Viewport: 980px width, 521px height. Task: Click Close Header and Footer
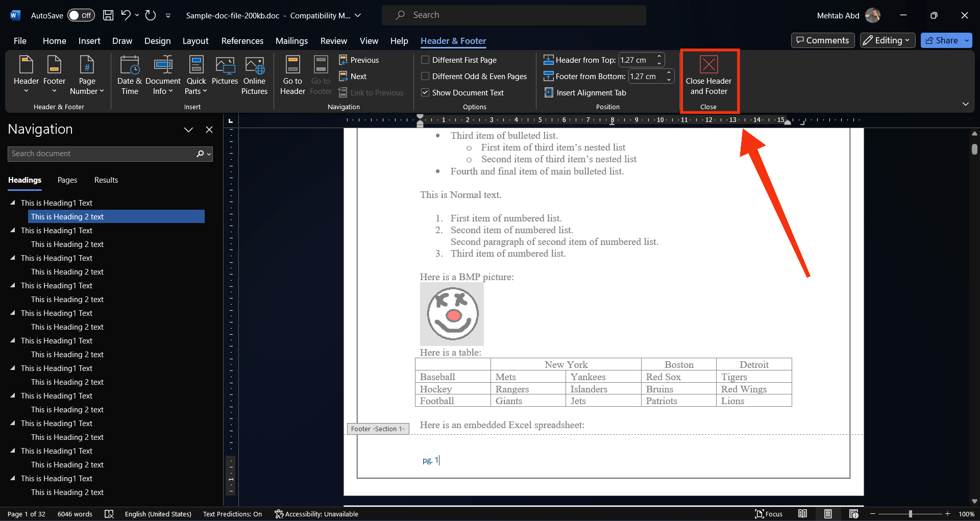(708, 76)
